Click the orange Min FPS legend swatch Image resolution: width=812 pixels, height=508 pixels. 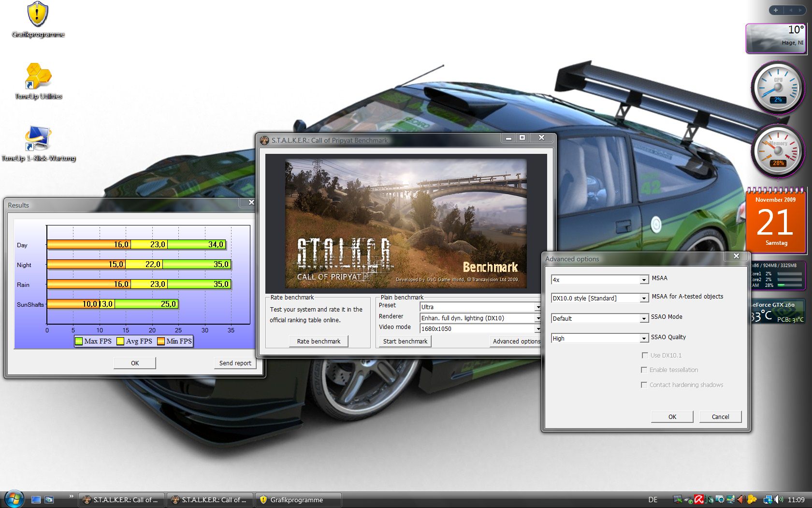[161, 341]
